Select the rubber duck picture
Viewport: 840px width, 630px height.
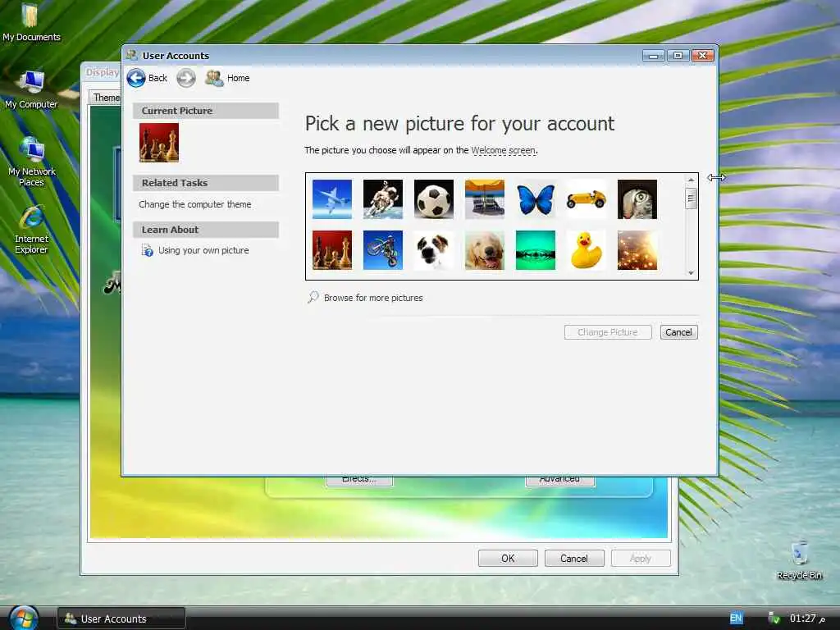(x=587, y=250)
